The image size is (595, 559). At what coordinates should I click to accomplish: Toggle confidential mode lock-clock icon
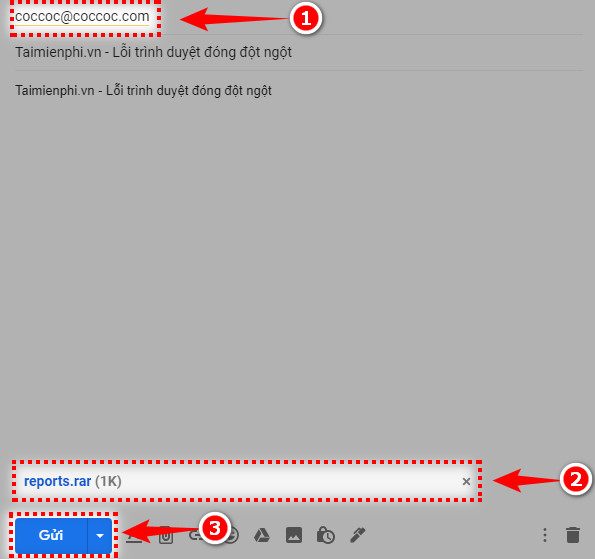[326, 535]
